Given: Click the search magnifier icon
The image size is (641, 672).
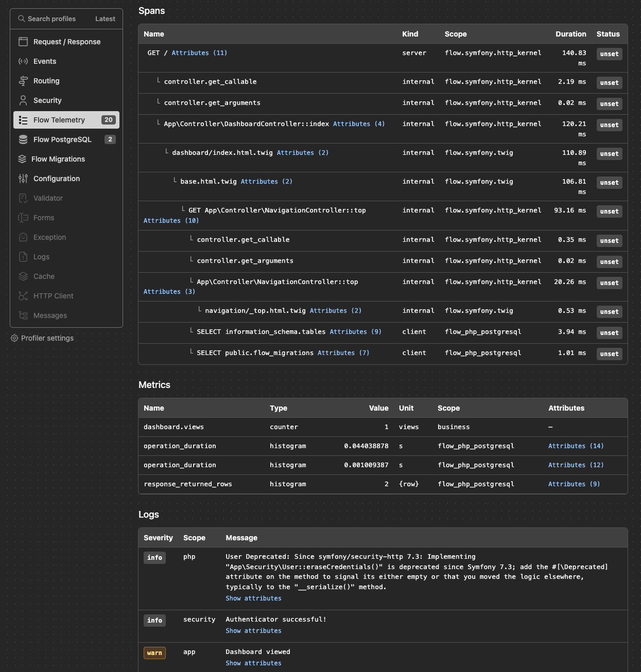Looking at the screenshot, I should [x=22, y=19].
